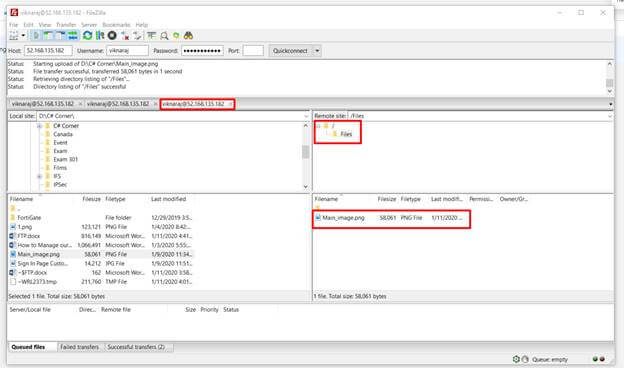Select Files folder in remote tree
This screenshot has width=624, height=368.
pyautogui.click(x=346, y=134)
